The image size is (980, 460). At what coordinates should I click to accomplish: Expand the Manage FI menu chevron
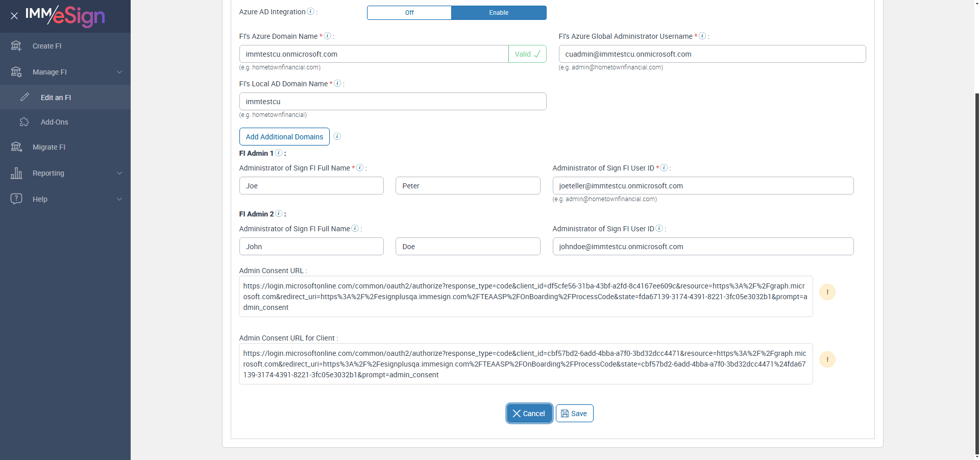pyautogui.click(x=119, y=72)
